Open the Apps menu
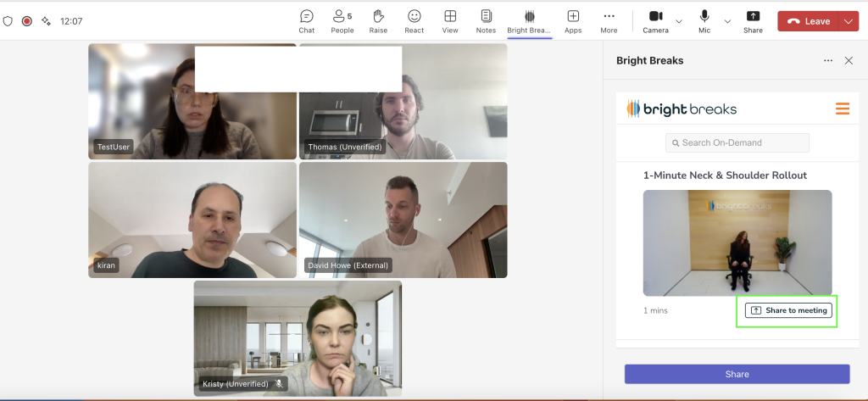The height and width of the screenshot is (401, 868). tap(573, 21)
